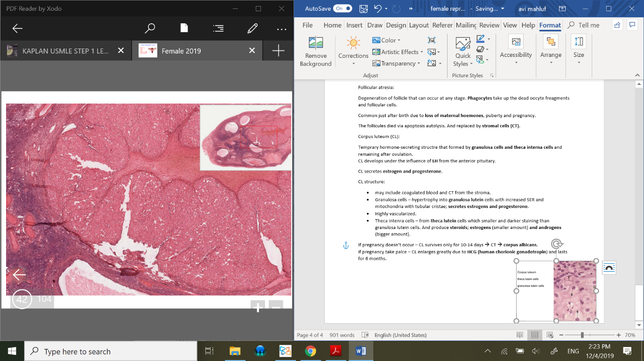Open the page view icon in Xodo
Screen dimensions: 644x361
click(184, 28)
